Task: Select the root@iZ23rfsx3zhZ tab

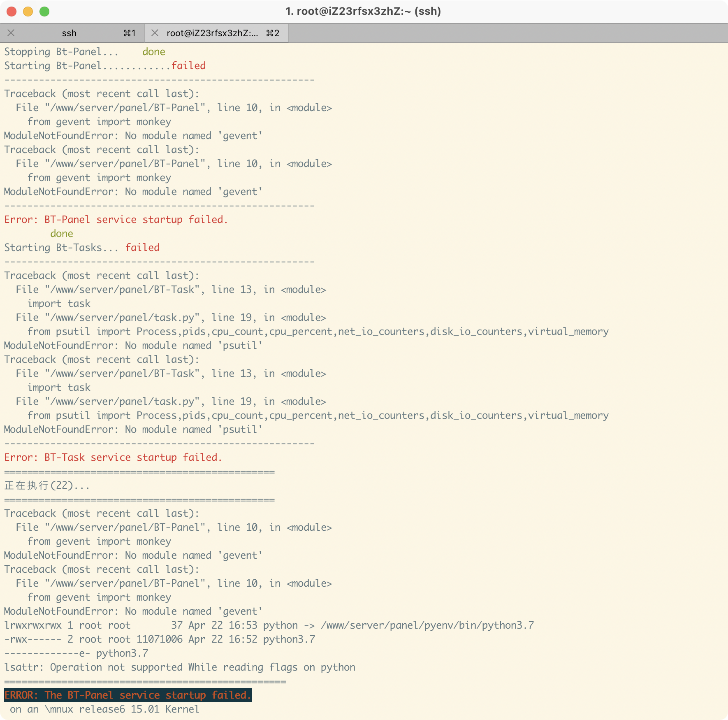Action: [x=216, y=33]
